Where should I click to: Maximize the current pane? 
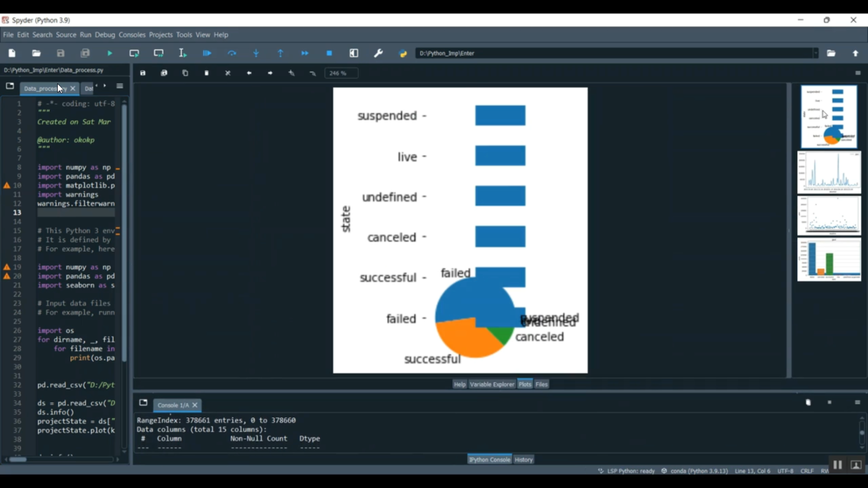354,53
